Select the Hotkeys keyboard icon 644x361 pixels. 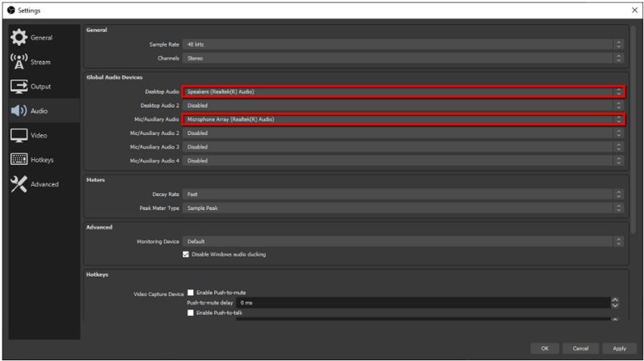tap(19, 159)
